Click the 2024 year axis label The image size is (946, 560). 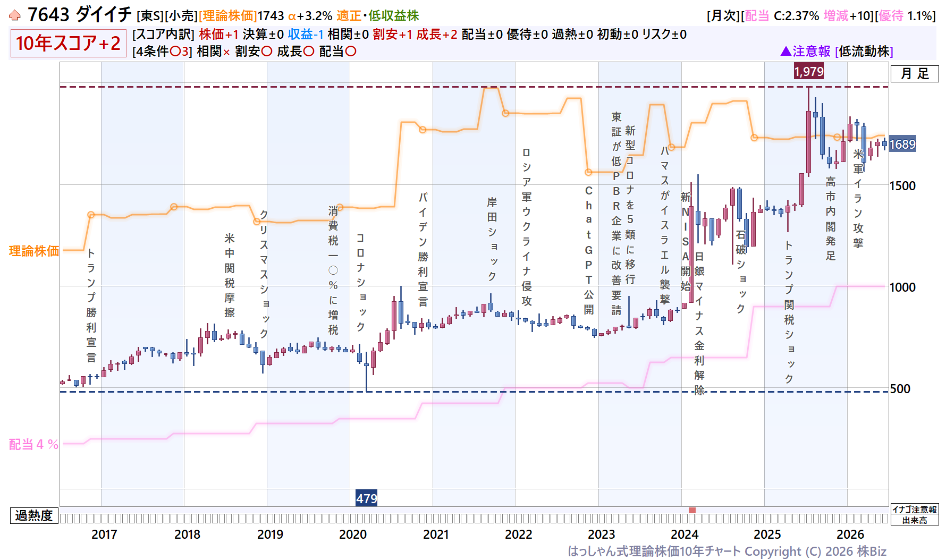click(685, 534)
